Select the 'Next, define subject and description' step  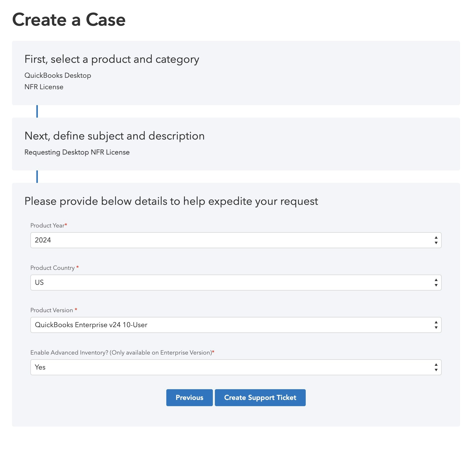tap(115, 136)
